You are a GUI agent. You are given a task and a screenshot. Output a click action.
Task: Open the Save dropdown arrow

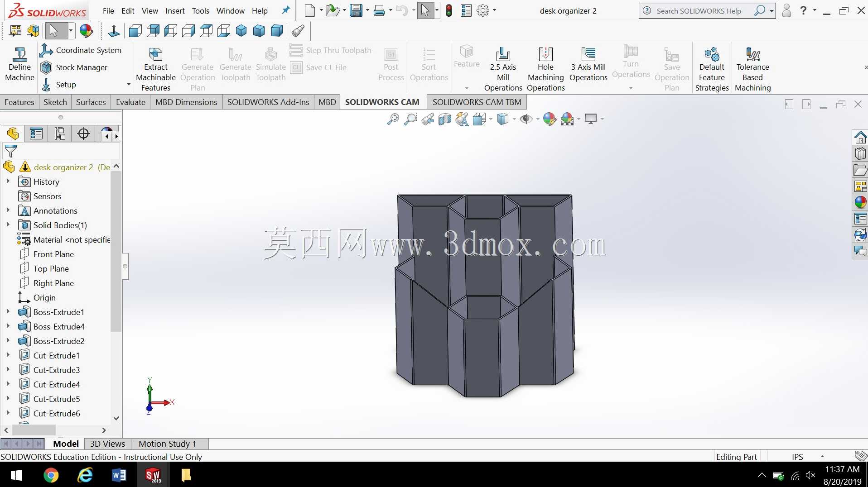[367, 10]
